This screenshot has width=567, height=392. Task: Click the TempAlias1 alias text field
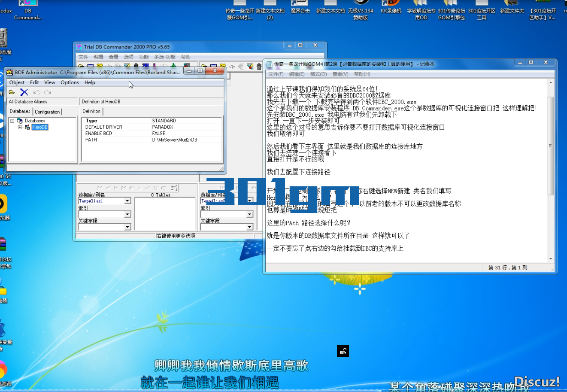point(101,201)
